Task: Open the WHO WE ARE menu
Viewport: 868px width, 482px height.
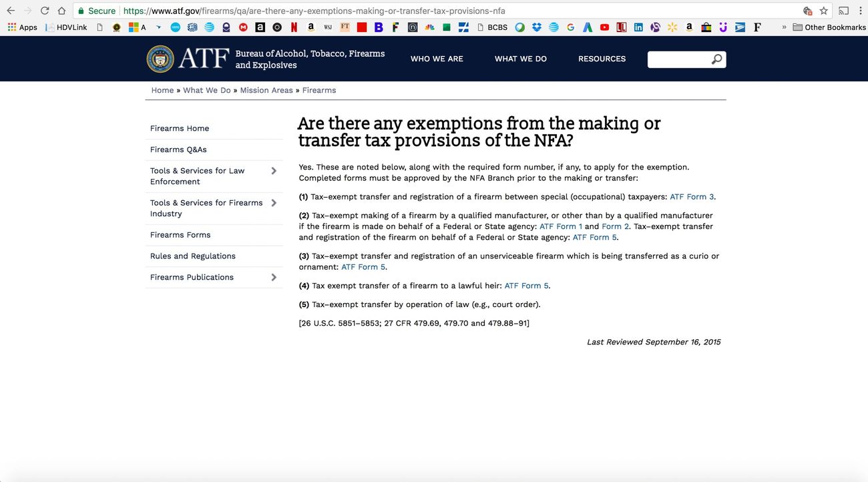Action: [x=437, y=59]
